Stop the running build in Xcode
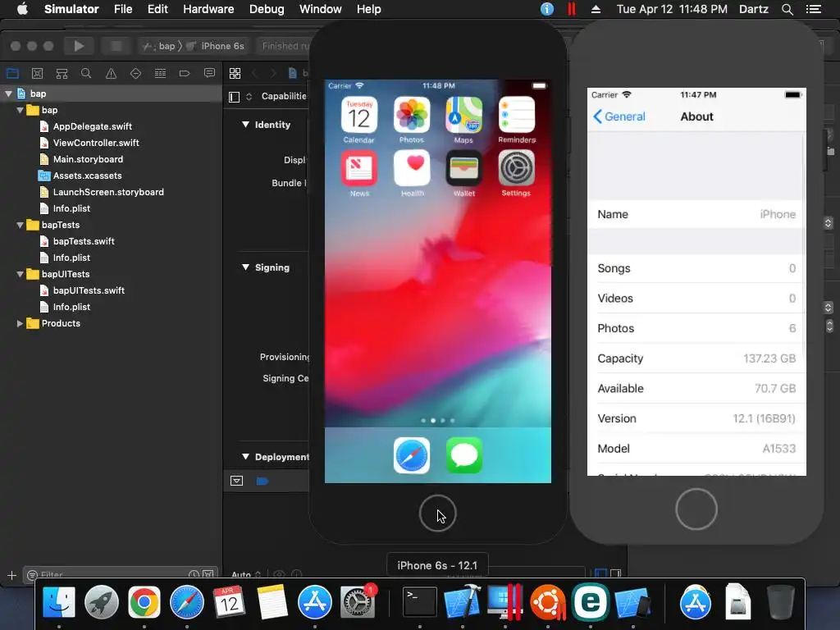The height and width of the screenshot is (630, 840). [x=116, y=46]
